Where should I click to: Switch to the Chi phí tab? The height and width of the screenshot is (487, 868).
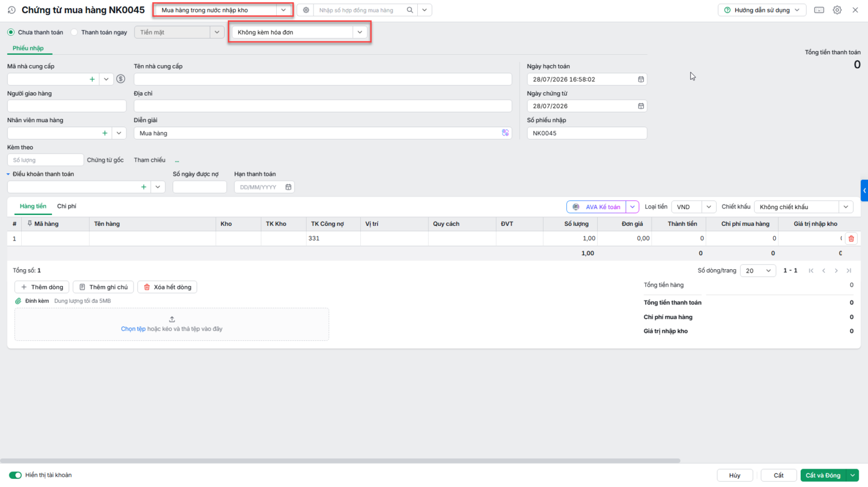67,206
